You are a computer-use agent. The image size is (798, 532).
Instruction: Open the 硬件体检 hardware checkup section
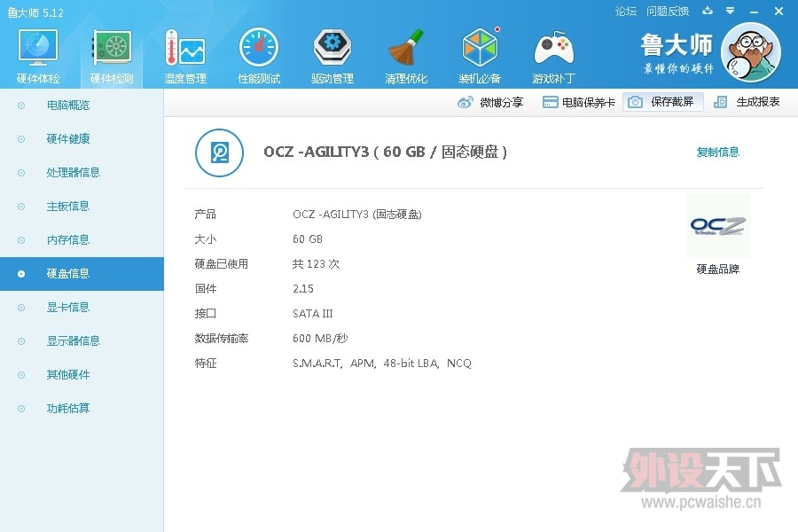pyautogui.click(x=38, y=56)
